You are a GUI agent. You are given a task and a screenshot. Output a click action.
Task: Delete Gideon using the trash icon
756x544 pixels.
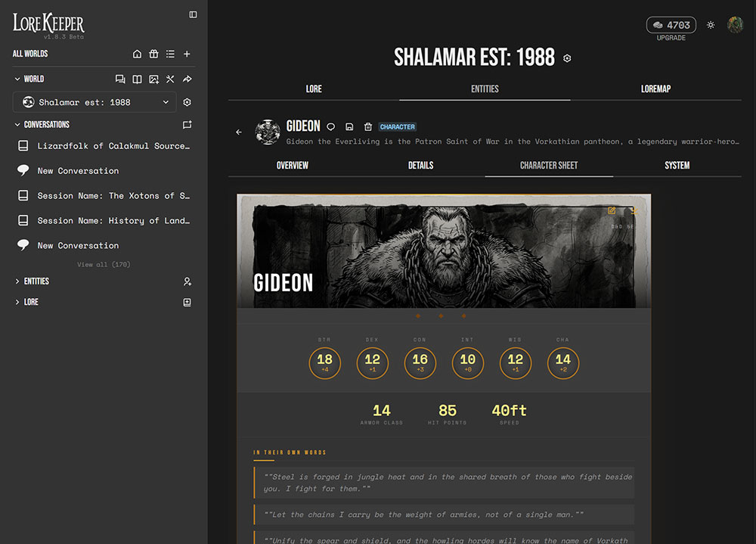coord(368,126)
